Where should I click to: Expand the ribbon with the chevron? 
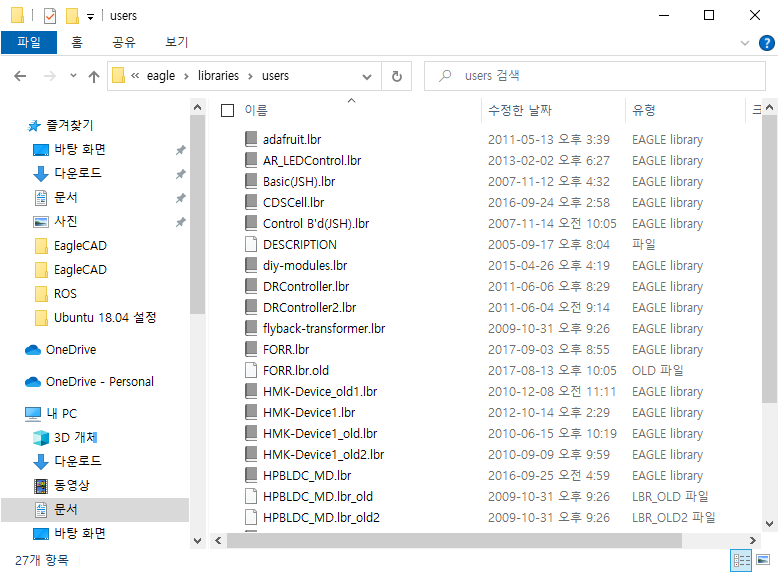point(745,43)
